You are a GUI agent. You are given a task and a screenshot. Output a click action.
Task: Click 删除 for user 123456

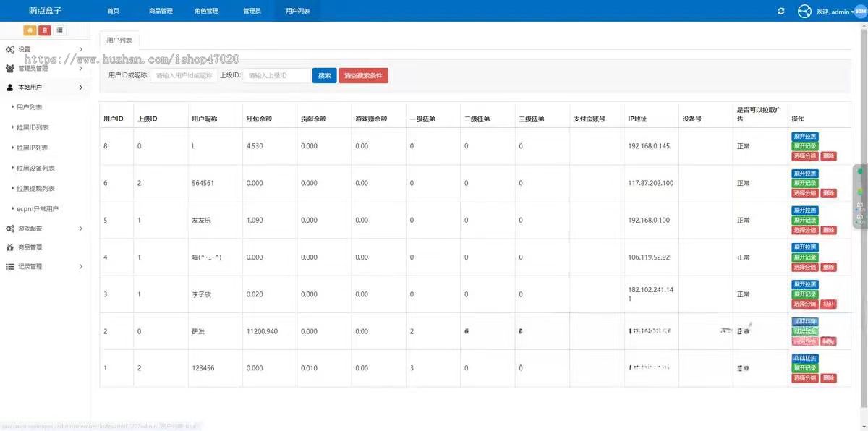point(829,377)
